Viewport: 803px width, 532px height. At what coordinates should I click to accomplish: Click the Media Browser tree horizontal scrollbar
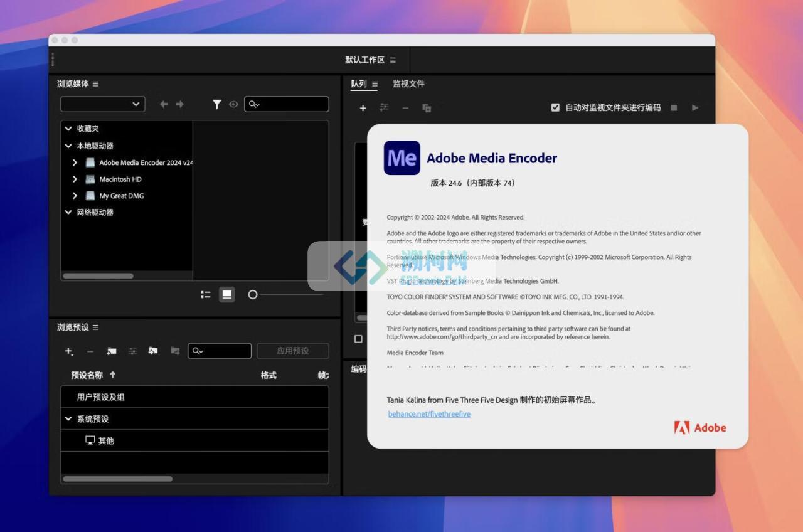98,276
